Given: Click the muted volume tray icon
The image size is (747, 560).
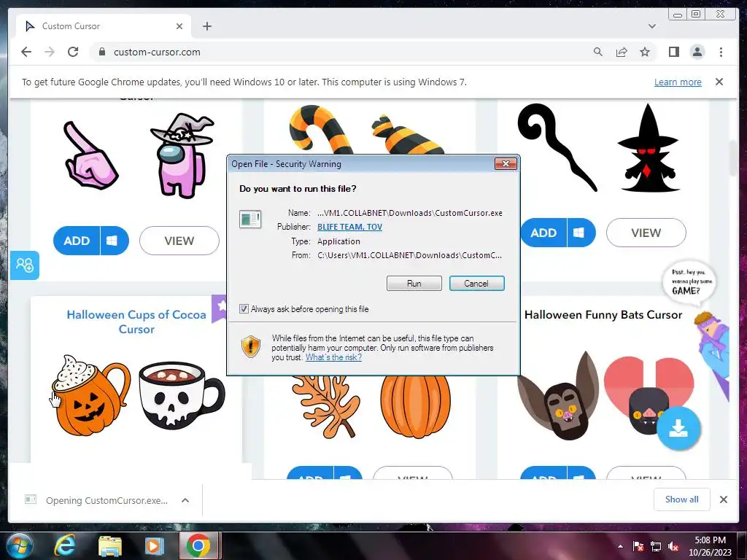Looking at the screenshot, I should (x=673, y=546).
